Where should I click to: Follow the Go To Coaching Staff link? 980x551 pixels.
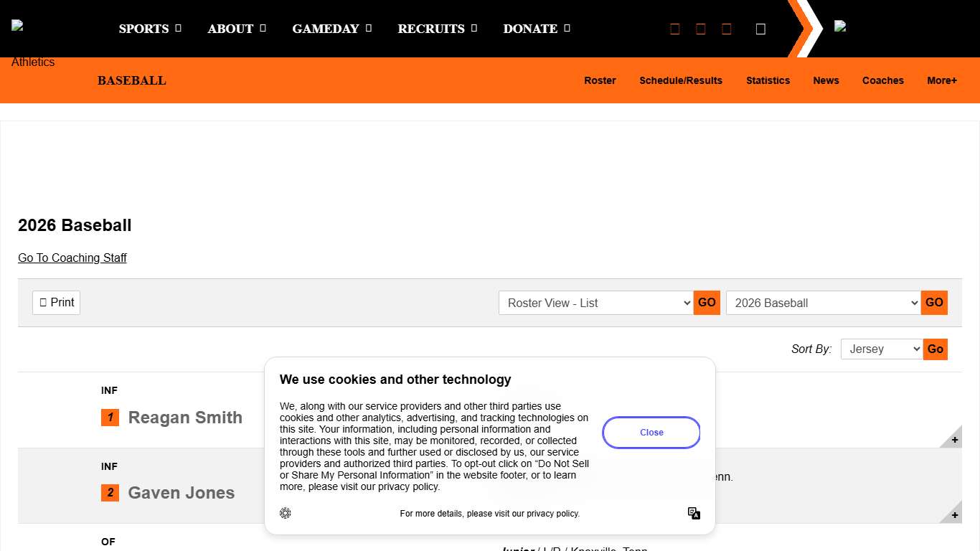pos(72,258)
